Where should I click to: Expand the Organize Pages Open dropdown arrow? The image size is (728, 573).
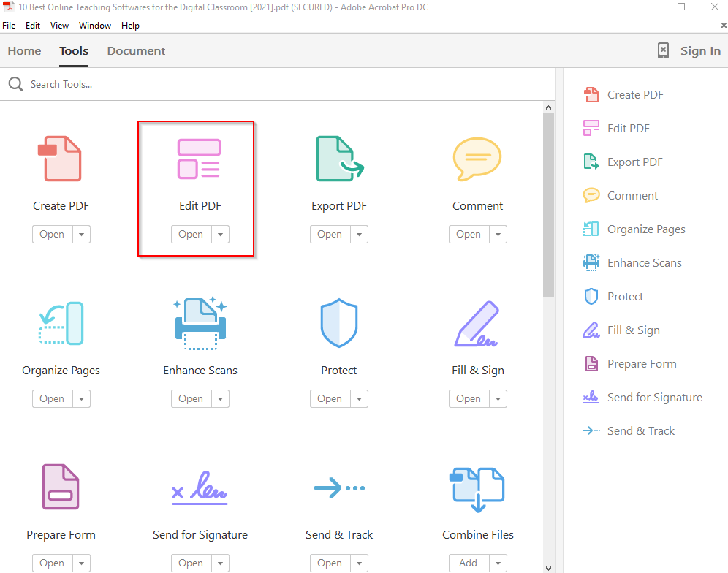pos(81,399)
